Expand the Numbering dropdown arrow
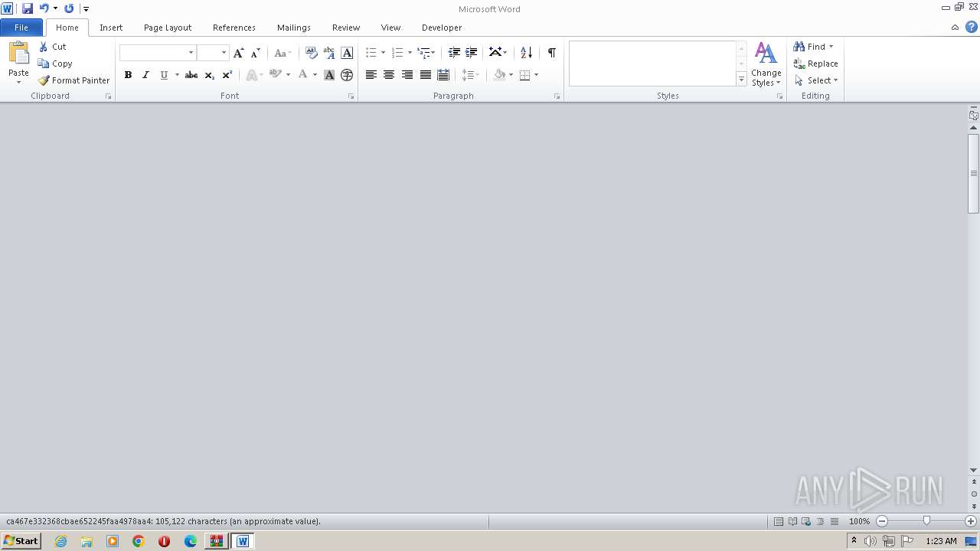The height and width of the screenshot is (551, 980). tap(410, 53)
